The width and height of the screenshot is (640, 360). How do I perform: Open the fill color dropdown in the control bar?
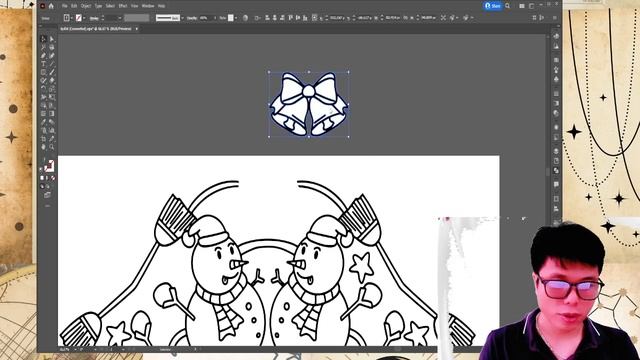(72, 18)
